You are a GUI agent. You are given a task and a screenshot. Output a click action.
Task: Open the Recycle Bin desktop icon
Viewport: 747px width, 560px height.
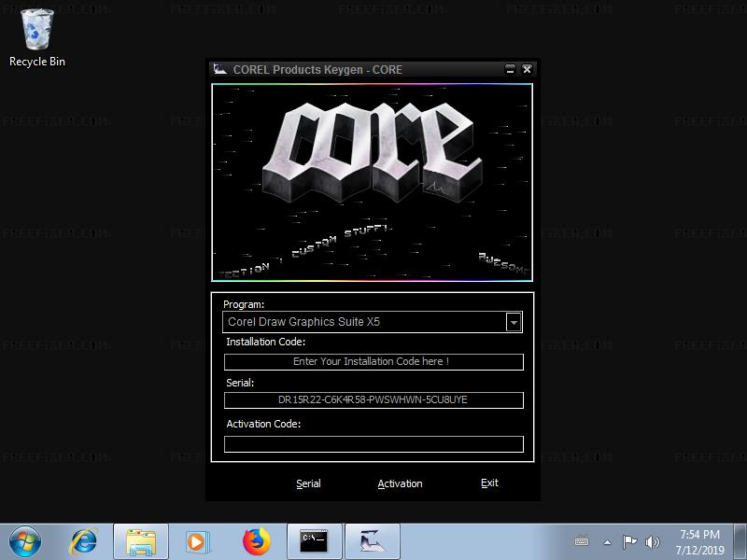(x=37, y=38)
